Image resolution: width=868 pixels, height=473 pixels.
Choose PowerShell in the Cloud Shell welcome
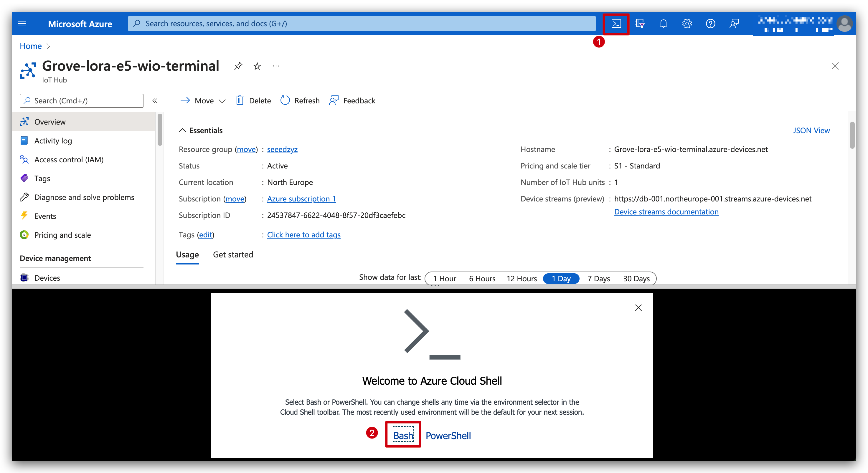click(448, 436)
